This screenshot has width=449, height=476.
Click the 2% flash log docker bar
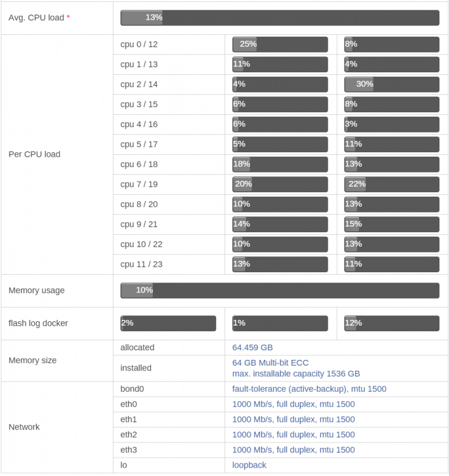[169, 323]
